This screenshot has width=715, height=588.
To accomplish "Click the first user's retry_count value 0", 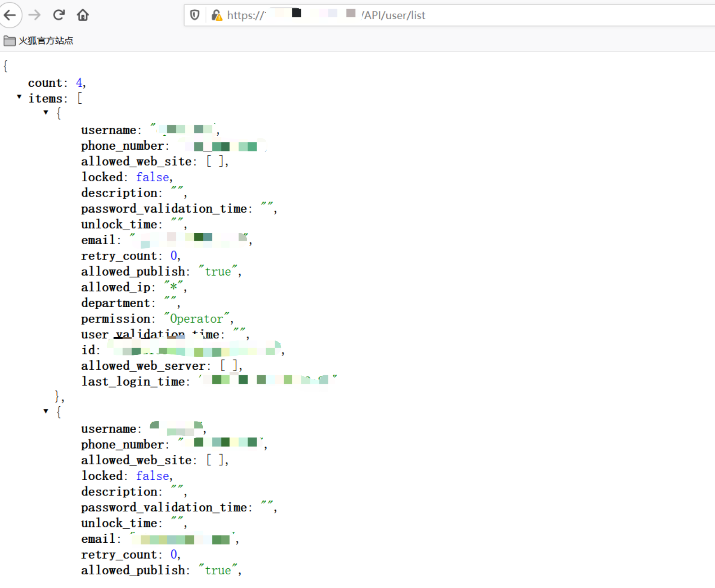I will point(173,256).
